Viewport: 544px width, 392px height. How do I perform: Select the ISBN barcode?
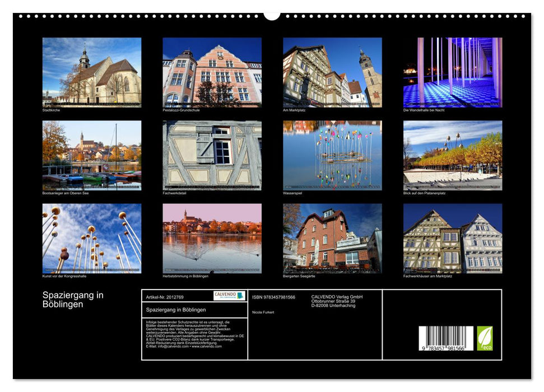(445, 338)
